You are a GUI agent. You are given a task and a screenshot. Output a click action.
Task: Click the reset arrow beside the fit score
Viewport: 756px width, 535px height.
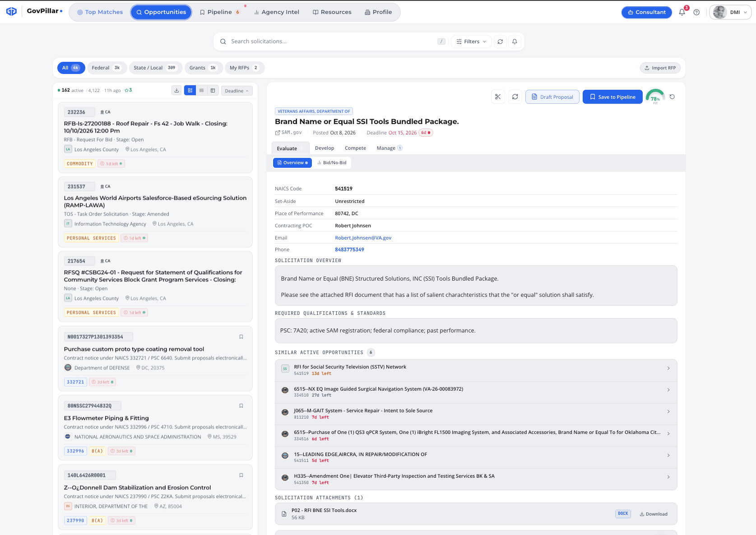click(x=672, y=97)
